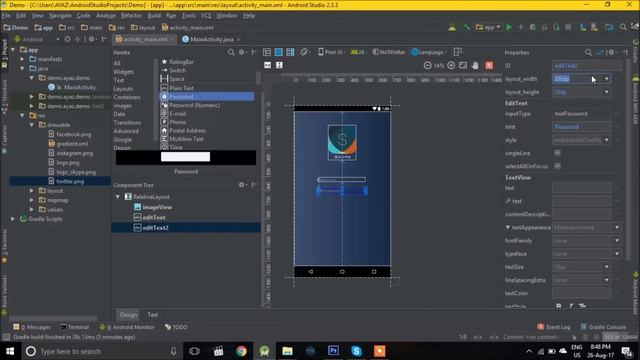Select Password (Numeric) in the palette

tap(194, 105)
